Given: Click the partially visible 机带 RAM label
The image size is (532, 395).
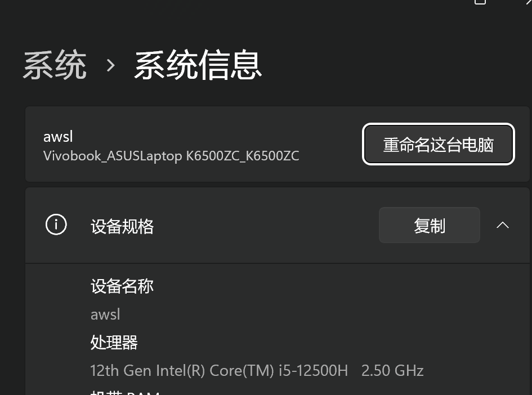Looking at the screenshot, I should [x=125, y=393].
